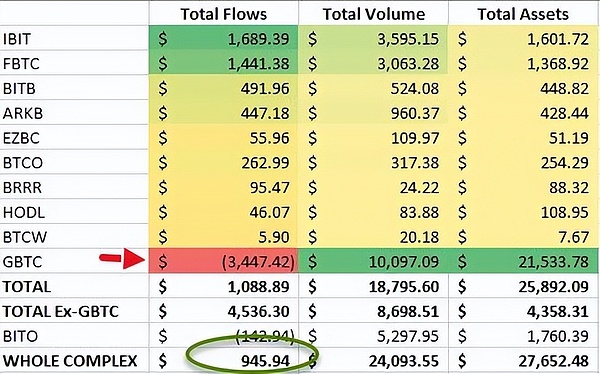Select WHOLE COMPLEX flows value 945.94
Image resolution: width=600 pixels, height=374 pixels.
pos(265,361)
